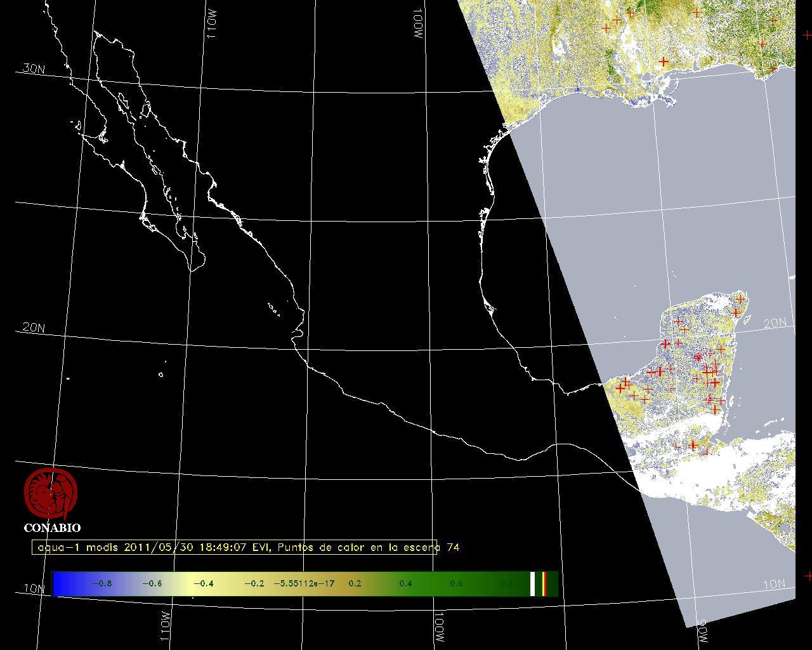Click the 100W longitude label at the bottom
The height and width of the screenshot is (650, 812).
click(x=439, y=627)
